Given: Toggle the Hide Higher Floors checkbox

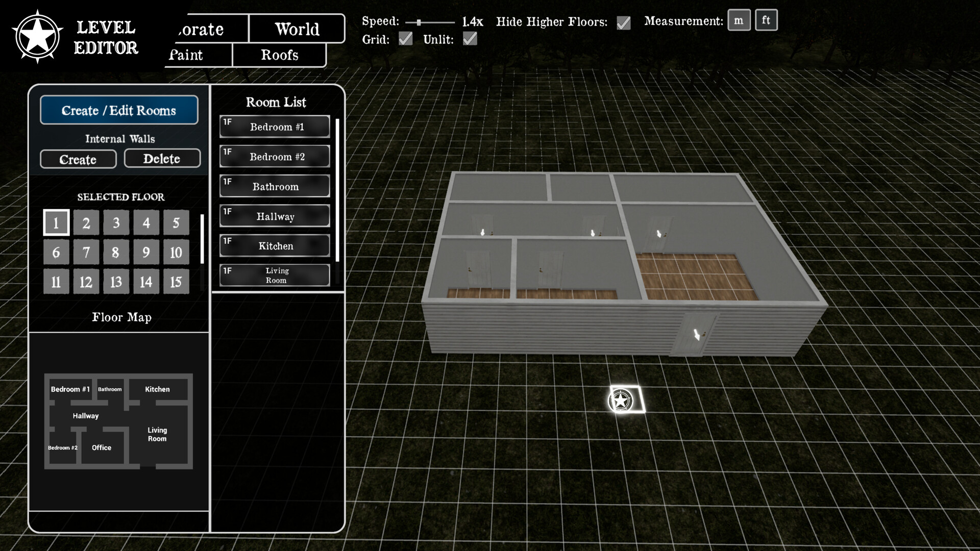Looking at the screenshot, I should [623, 22].
